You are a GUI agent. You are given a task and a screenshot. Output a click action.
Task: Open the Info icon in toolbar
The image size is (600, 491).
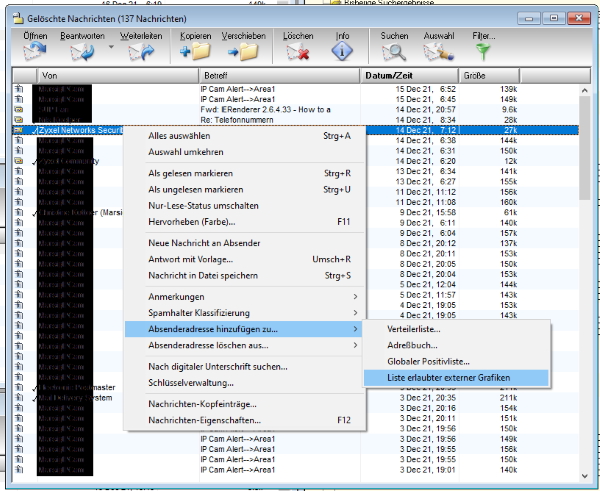(343, 52)
